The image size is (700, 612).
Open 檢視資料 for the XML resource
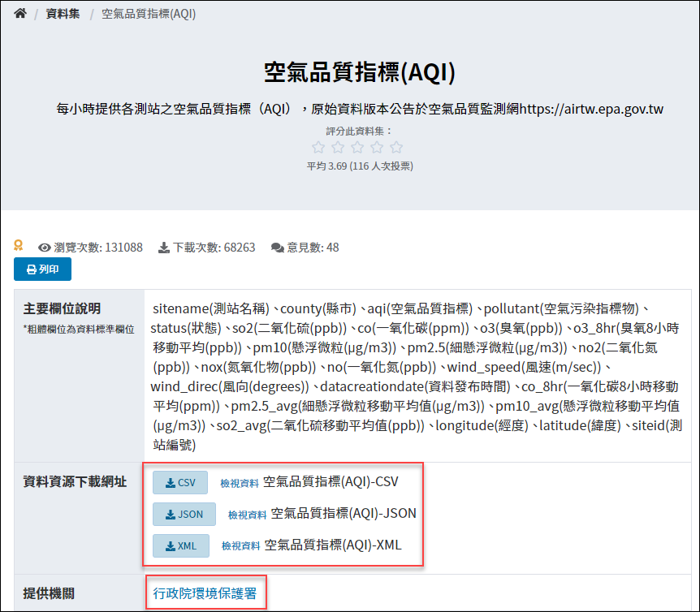[240, 546]
